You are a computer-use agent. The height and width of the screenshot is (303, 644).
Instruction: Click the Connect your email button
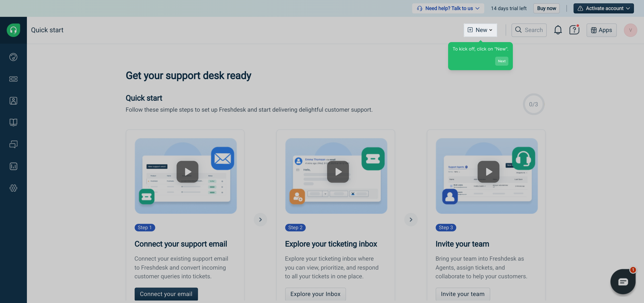(x=166, y=294)
